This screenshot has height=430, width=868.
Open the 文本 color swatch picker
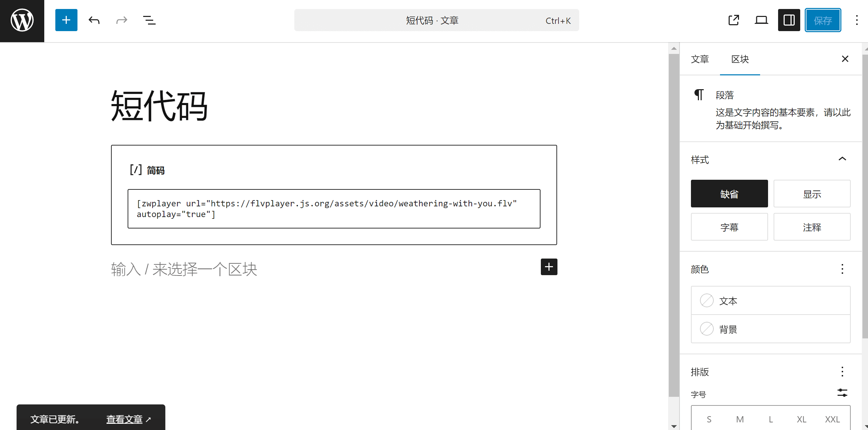pos(707,300)
